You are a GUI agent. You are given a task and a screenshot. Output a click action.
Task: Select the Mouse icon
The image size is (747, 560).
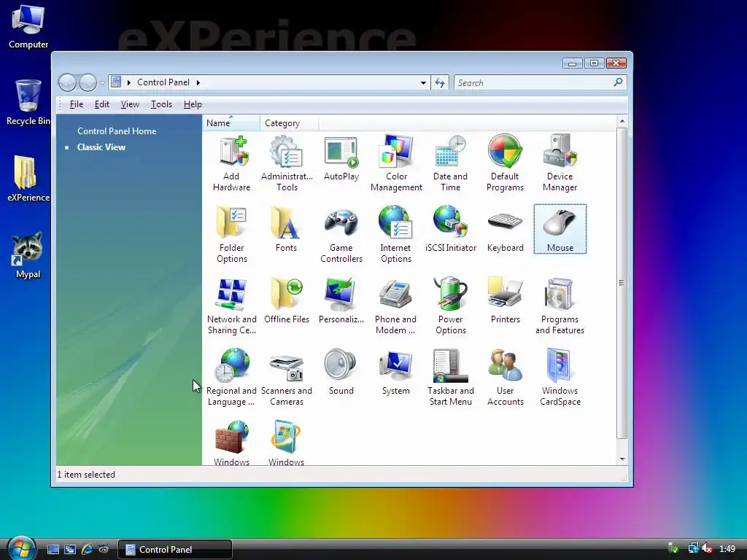coord(560,229)
